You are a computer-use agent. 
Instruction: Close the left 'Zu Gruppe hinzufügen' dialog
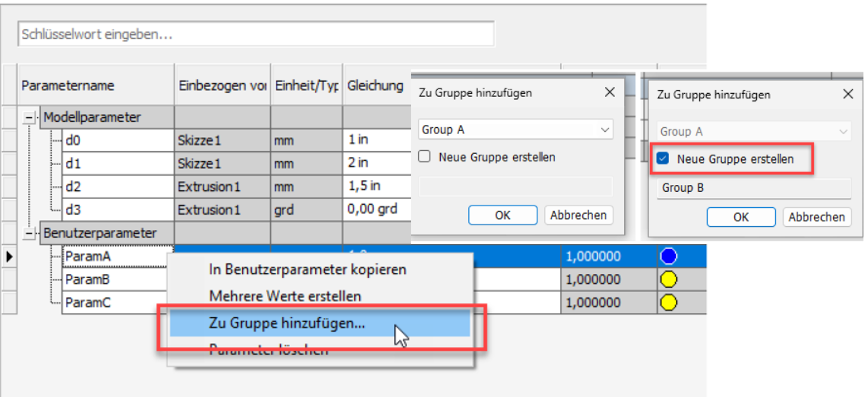click(x=610, y=92)
